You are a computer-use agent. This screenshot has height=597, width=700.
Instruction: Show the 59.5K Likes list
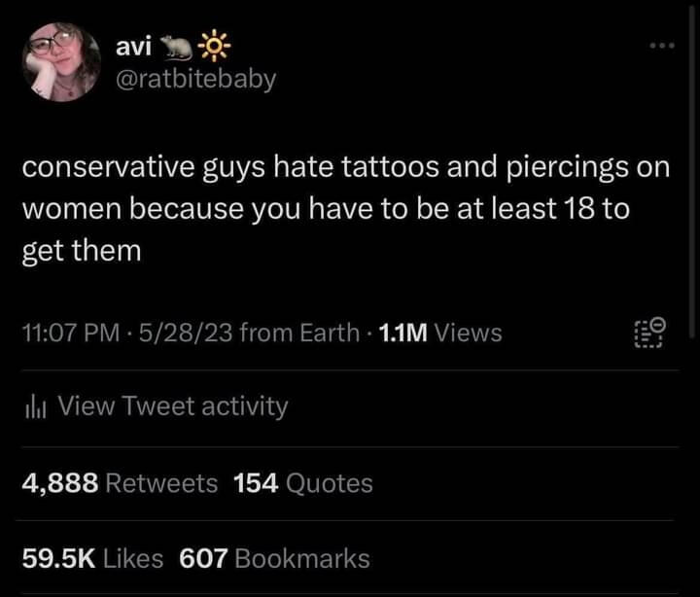point(93,558)
